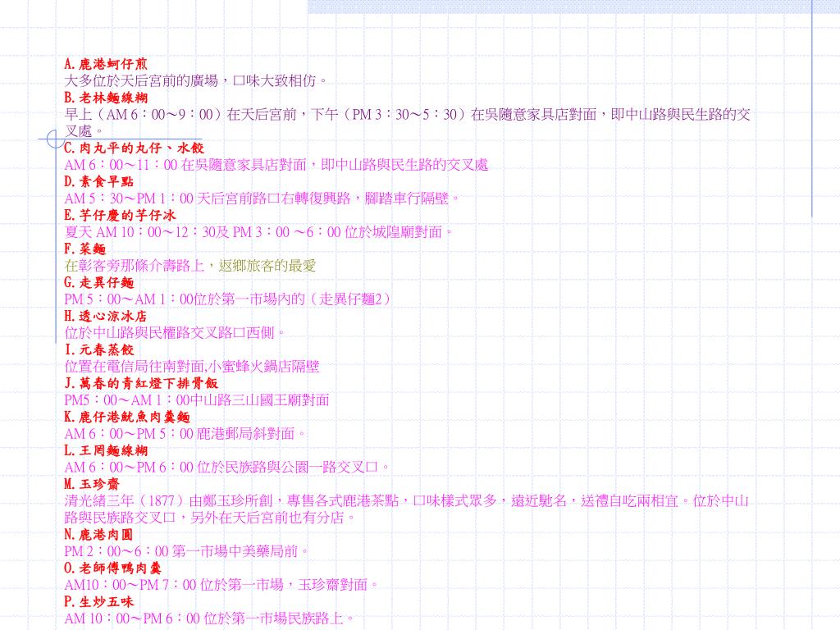Click line 'AM 6：00～PM 6：00 位於民族路與公園一路交叉口。'

[x=227, y=467]
